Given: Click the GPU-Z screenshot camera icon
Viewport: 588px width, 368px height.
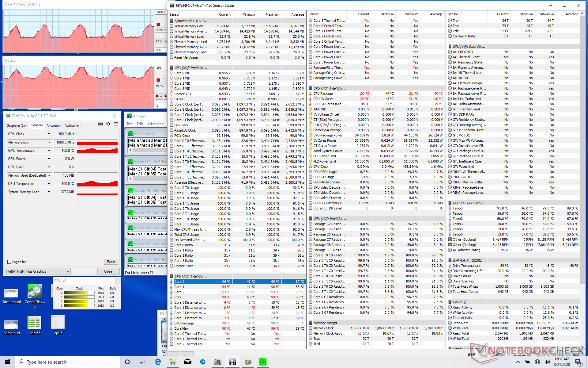Looking at the screenshot, I should pyautogui.click(x=100, y=124).
